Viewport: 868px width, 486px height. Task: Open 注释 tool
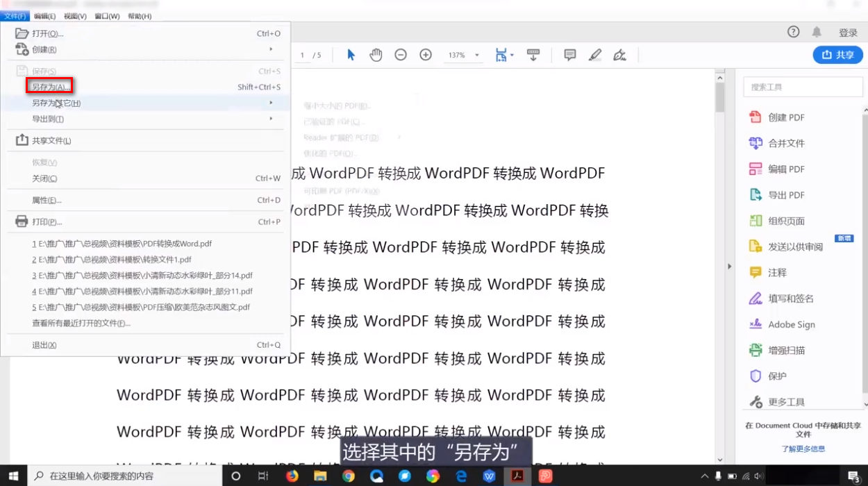click(x=767, y=273)
